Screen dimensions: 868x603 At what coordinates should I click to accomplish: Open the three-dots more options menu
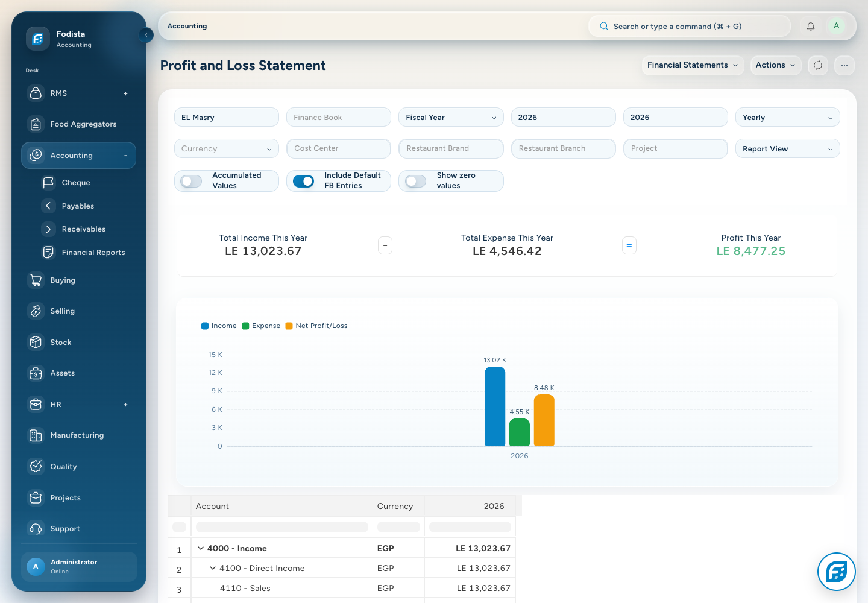coord(844,65)
